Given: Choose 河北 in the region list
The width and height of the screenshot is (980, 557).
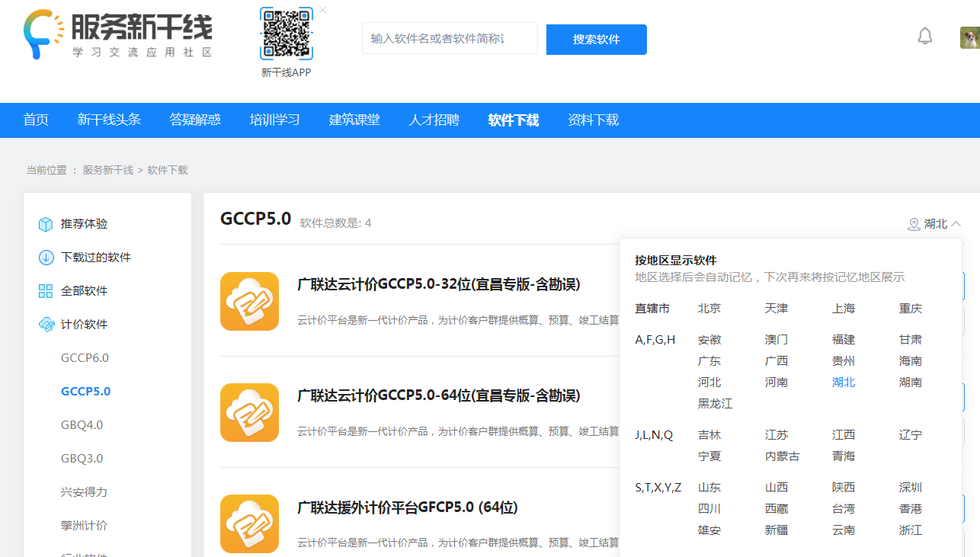Looking at the screenshot, I should coord(709,383).
